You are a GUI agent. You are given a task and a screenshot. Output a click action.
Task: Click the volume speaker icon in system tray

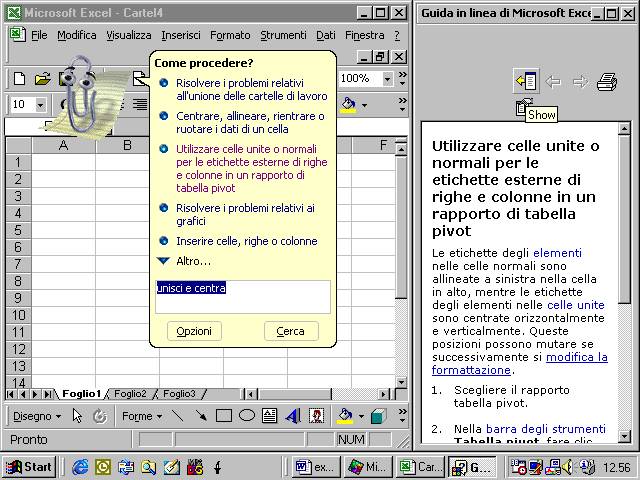567,467
